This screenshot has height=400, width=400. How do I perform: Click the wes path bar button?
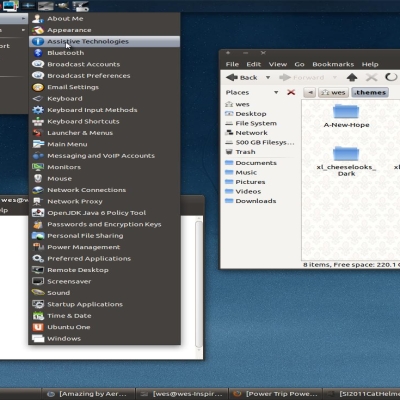click(x=334, y=92)
